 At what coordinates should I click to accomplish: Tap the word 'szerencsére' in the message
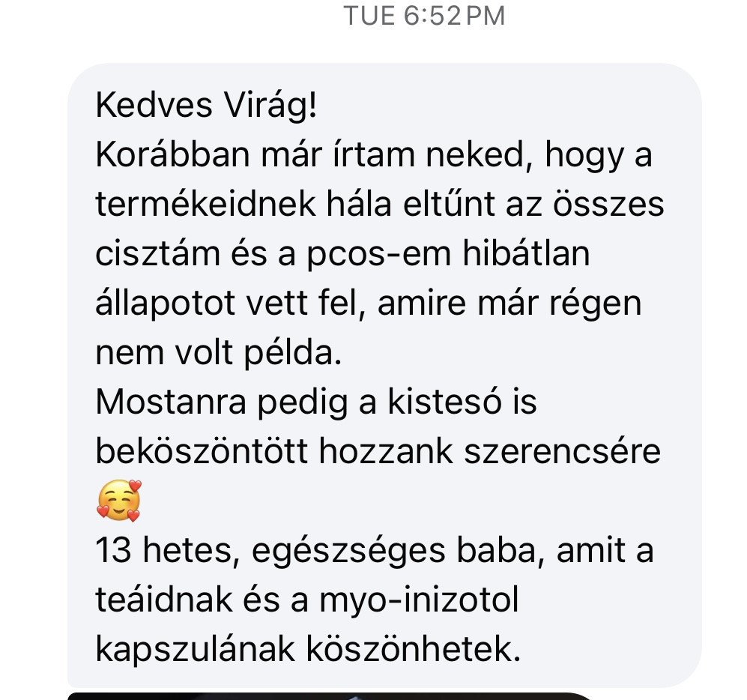coord(562,452)
